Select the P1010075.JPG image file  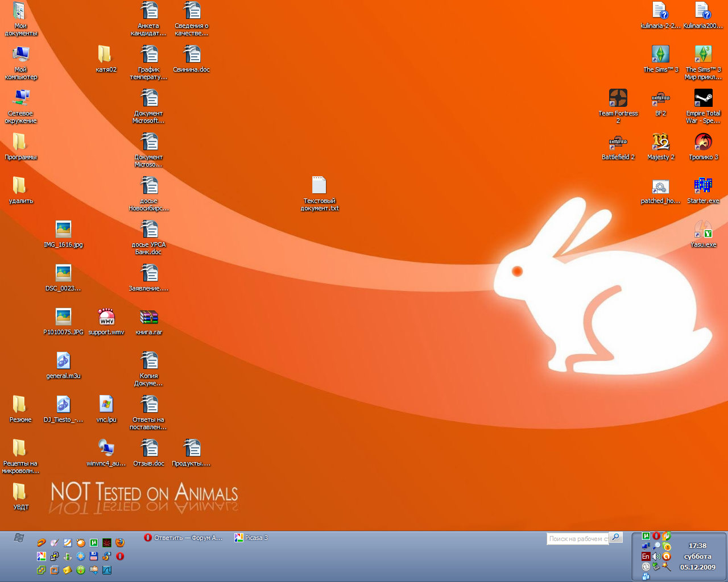(63, 321)
